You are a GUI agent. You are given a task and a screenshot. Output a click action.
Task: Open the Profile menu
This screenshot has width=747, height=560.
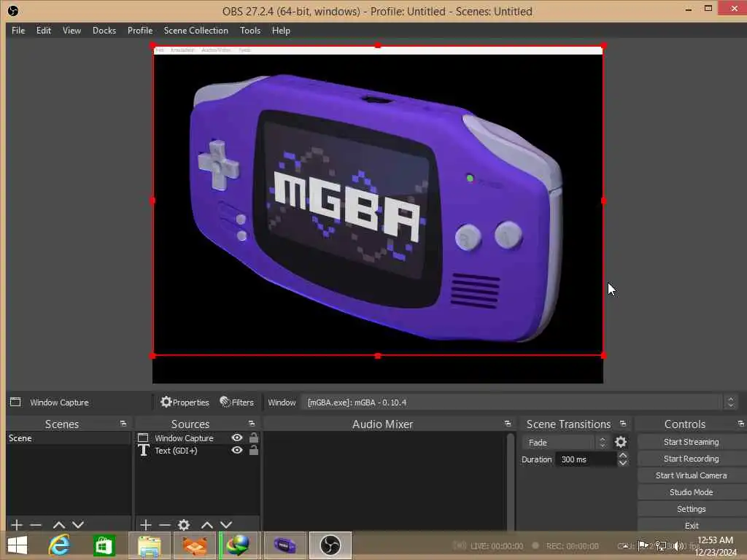pyautogui.click(x=140, y=31)
